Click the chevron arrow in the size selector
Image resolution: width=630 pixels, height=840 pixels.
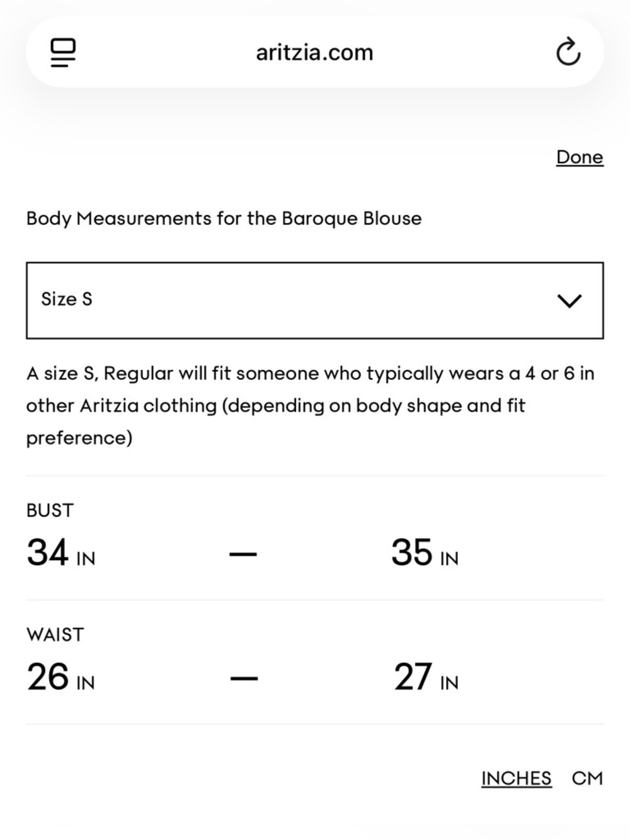(569, 301)
